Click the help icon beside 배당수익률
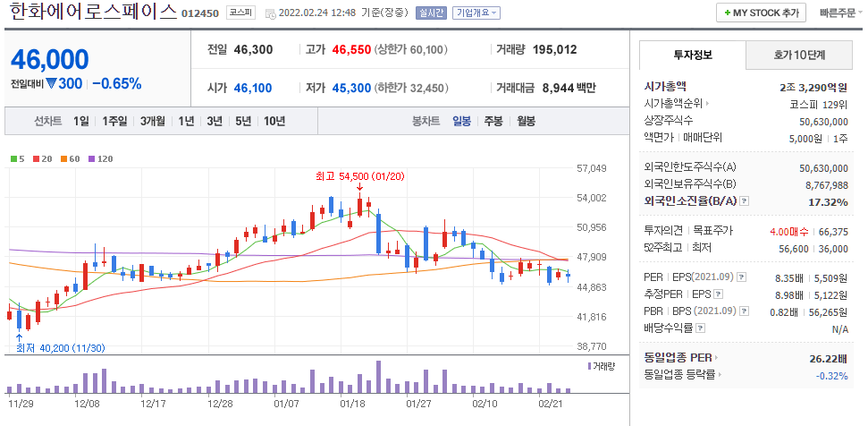 tap(700, 328)
